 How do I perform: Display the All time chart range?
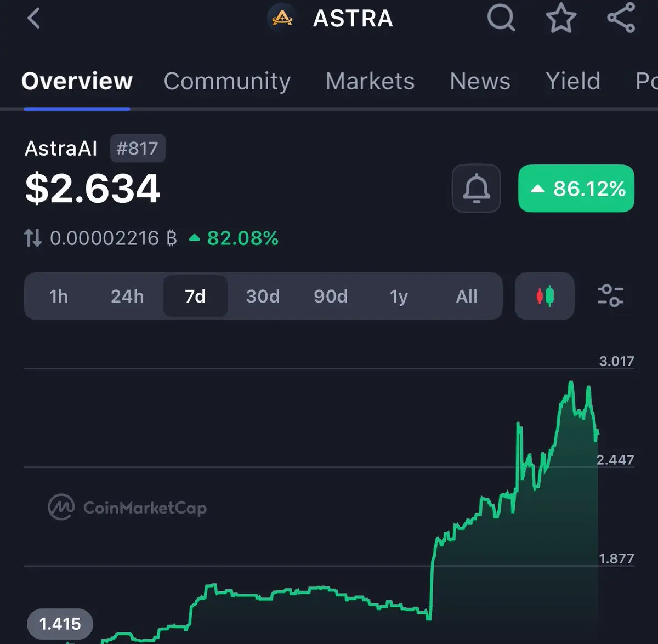467,297
